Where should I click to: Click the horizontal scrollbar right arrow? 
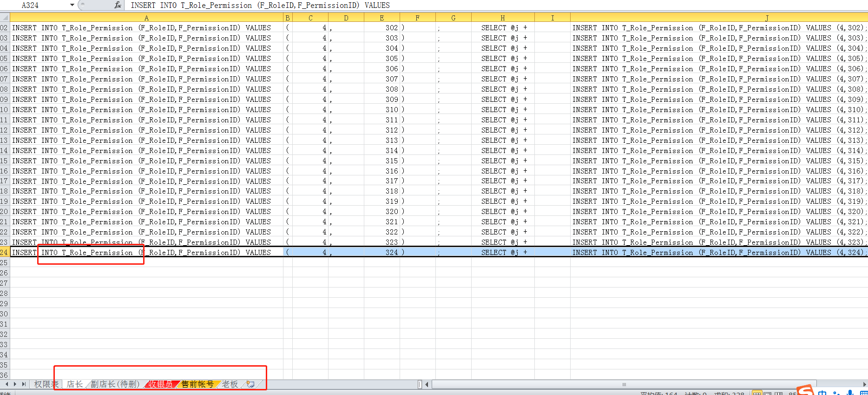pos(864,384)
